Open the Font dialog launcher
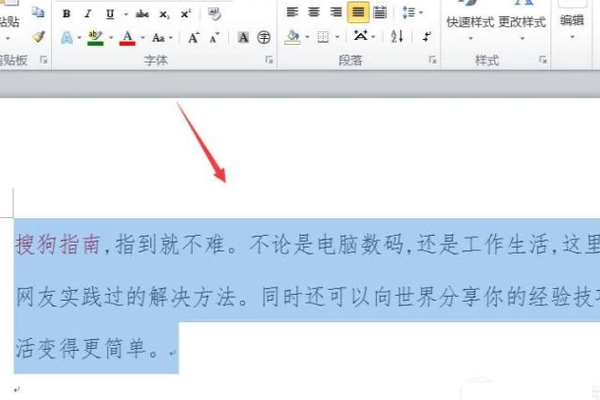600x400 pixels. tap(269, 60)
